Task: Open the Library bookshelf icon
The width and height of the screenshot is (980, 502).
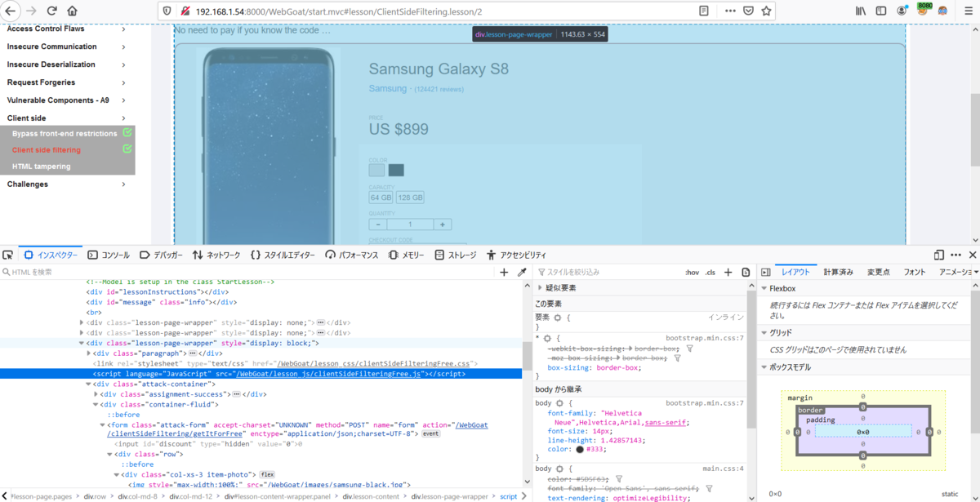Action: click(x=861, y=11)
